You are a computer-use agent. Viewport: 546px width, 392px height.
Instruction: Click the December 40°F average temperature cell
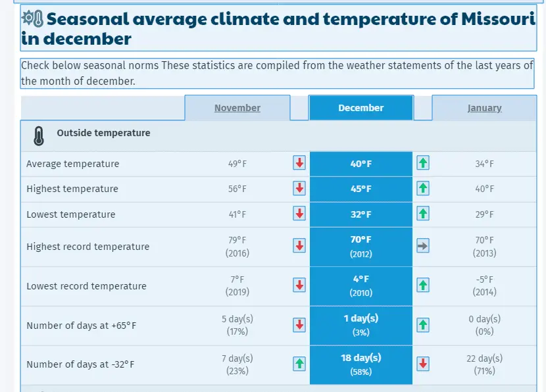coord(361,164)
